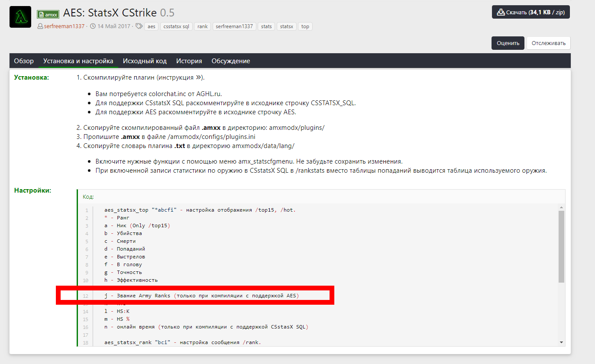Open the Обсуждение tab
The width and height of the screenshot is (595, 364).
[x=231, y=61]
